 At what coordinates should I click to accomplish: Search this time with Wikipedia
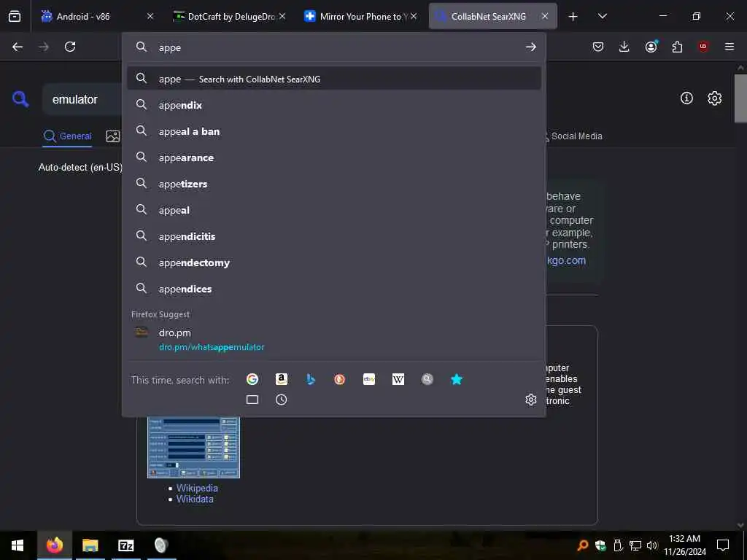point(398,379)
